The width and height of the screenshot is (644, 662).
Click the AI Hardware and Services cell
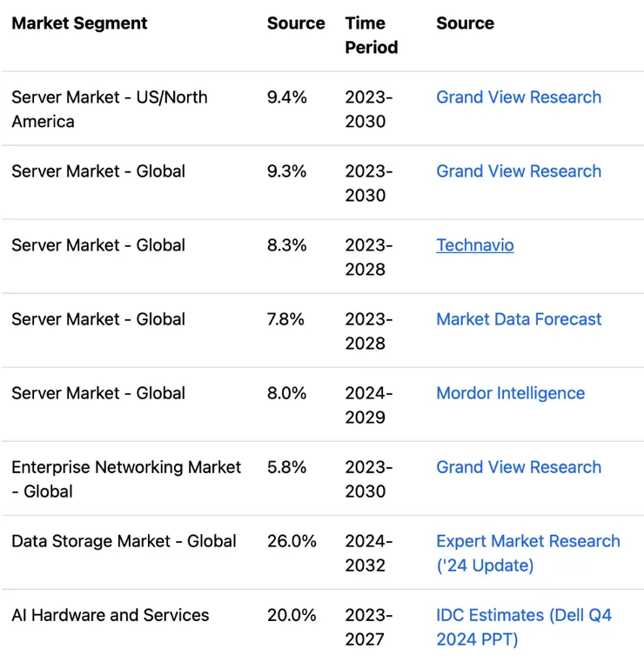[x=110, y=615]
